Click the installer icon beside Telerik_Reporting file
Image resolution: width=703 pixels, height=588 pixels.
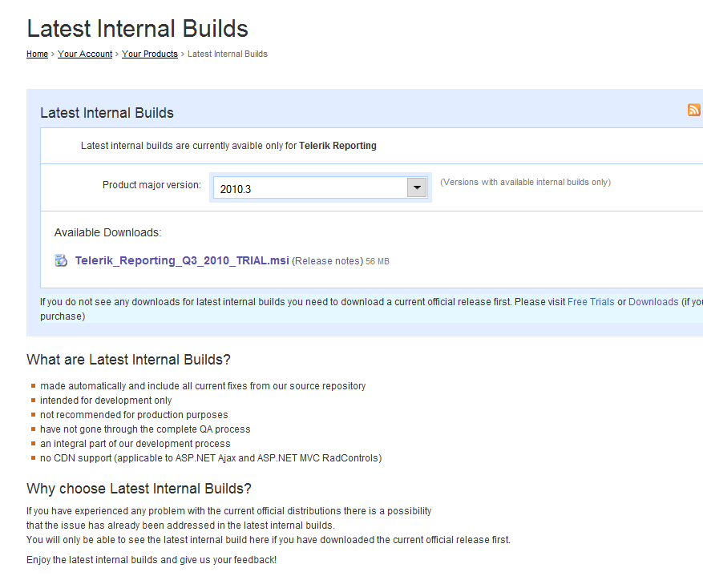61,260
